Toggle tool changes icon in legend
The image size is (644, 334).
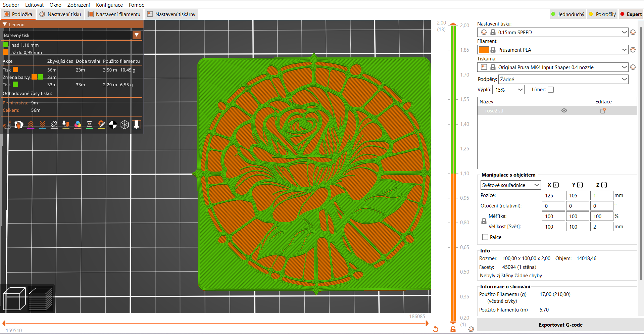[x=66, y=125]
